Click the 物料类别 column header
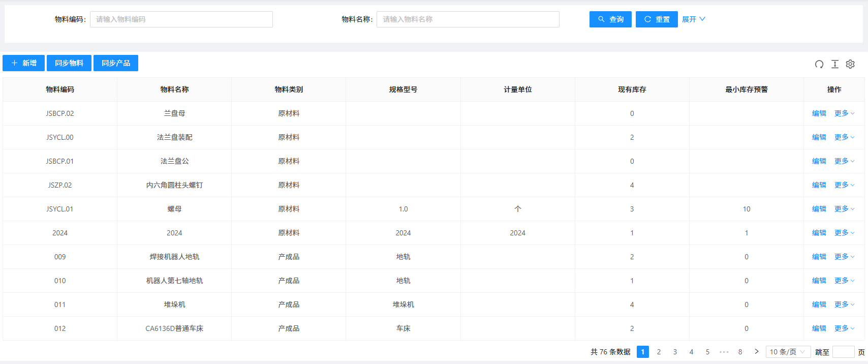 point(289,89)
